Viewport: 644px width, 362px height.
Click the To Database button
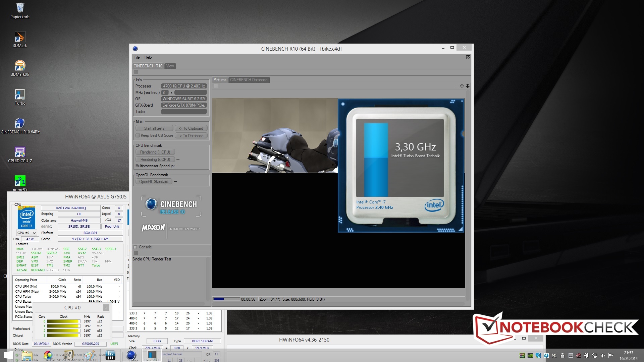pos(191,136)
